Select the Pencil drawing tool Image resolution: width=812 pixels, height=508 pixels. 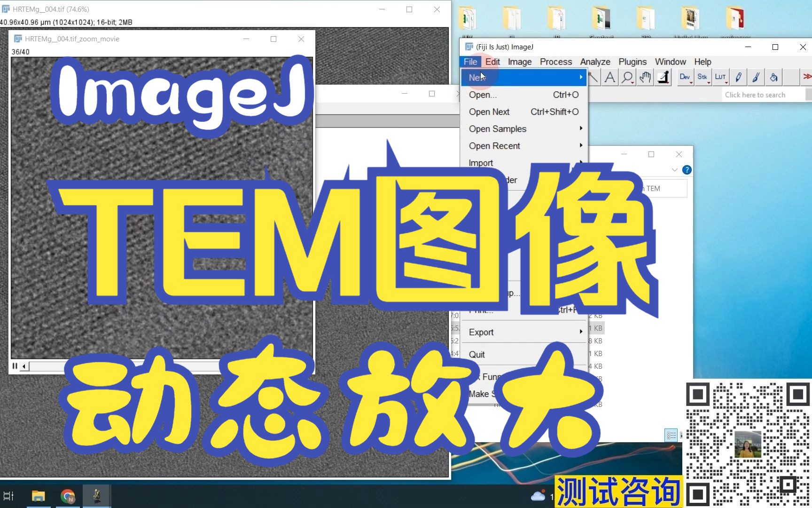pos(738,78)
